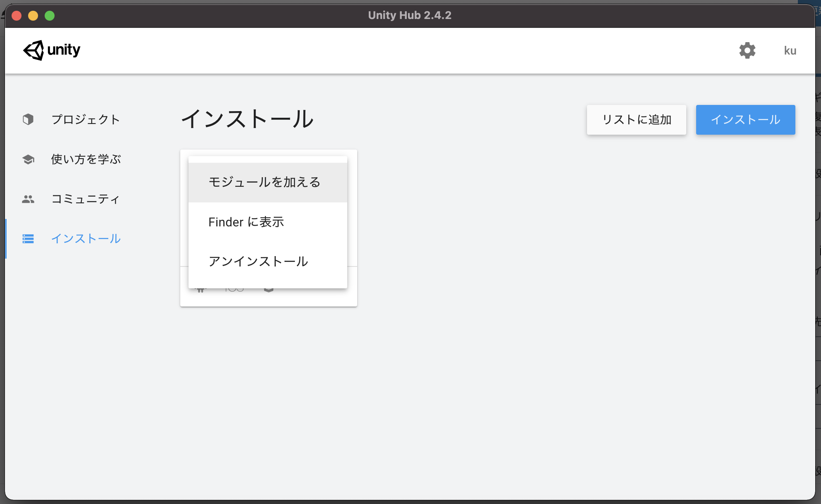Open コミュニティ section
Viewport: 821px width, 504px height.
click(86, 199)
